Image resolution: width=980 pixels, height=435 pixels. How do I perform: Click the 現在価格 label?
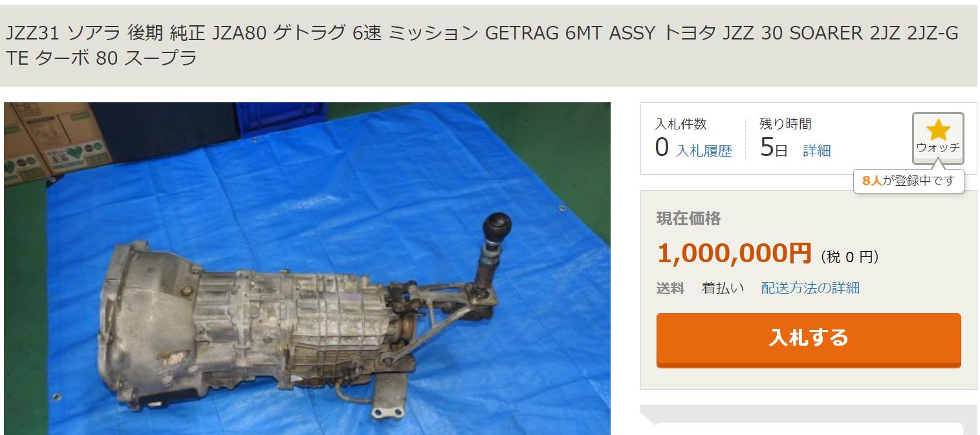click(x=689, y=219)
